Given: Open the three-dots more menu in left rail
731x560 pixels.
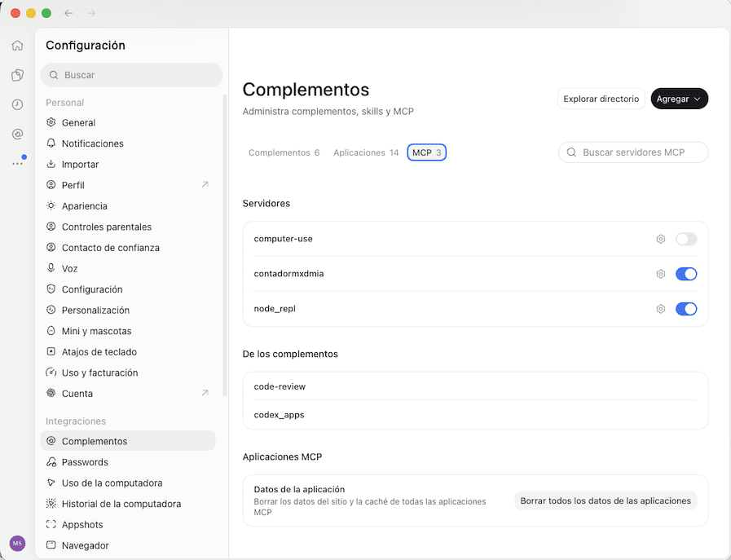Looking at the screenshot, I should pyautogui.click(x=17, y=164).
